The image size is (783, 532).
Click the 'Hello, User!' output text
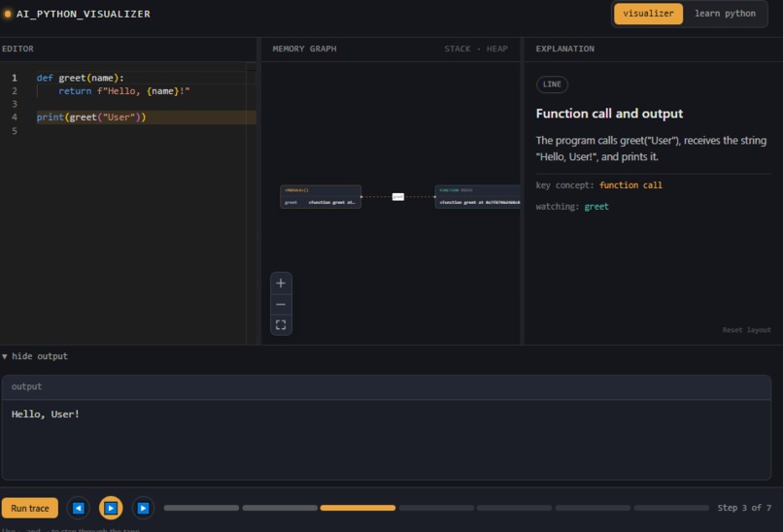pyautogui.click(x=46, y=415)
